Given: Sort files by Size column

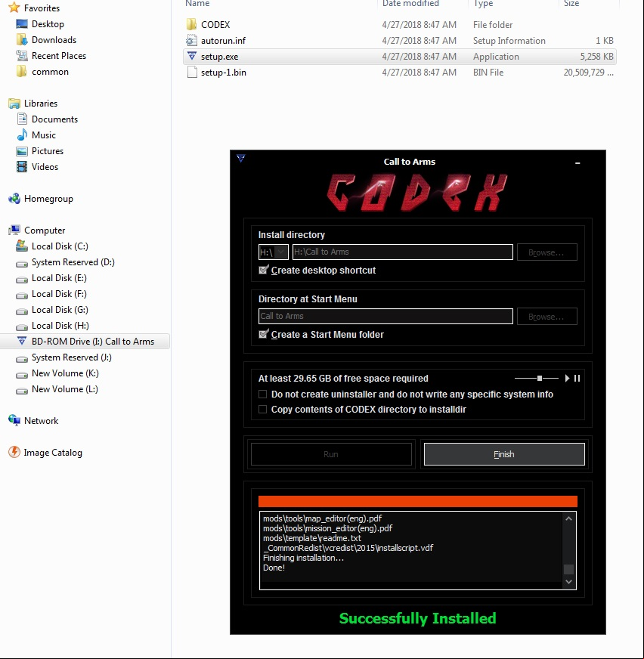Looking at the screenshot, I should pyautogui.click(x=571, y=3).
